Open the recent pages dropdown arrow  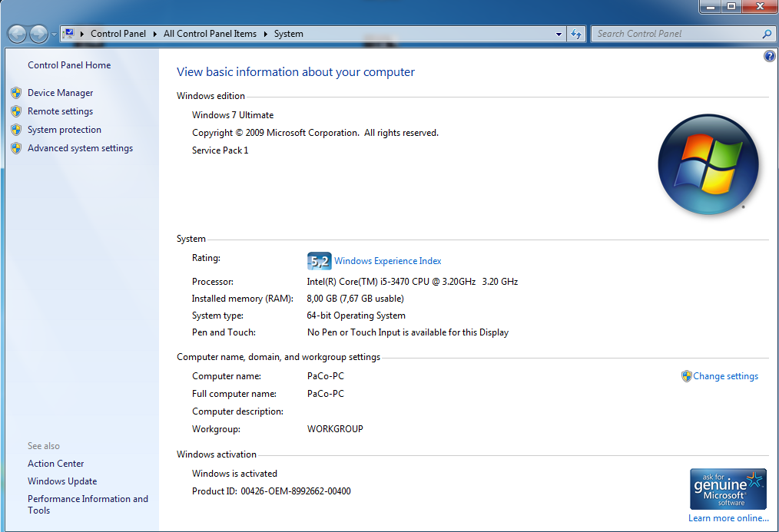[x=53, y=35]
